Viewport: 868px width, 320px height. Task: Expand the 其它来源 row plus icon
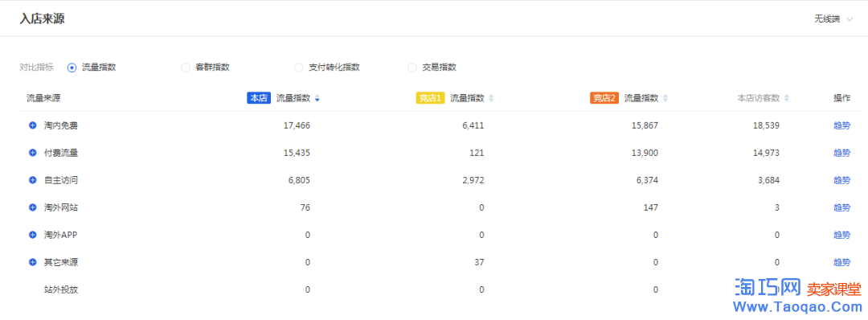[x=33, y=262]
